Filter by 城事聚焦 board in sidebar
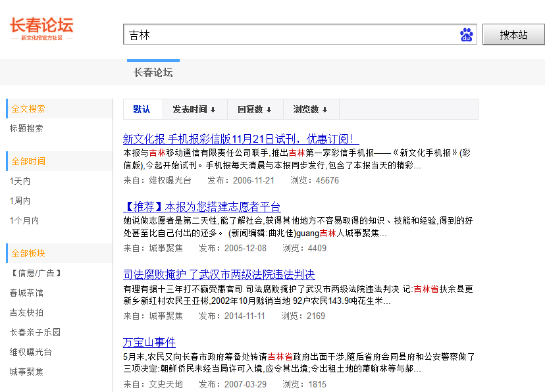545x392 pixels. tap(26, 372)
